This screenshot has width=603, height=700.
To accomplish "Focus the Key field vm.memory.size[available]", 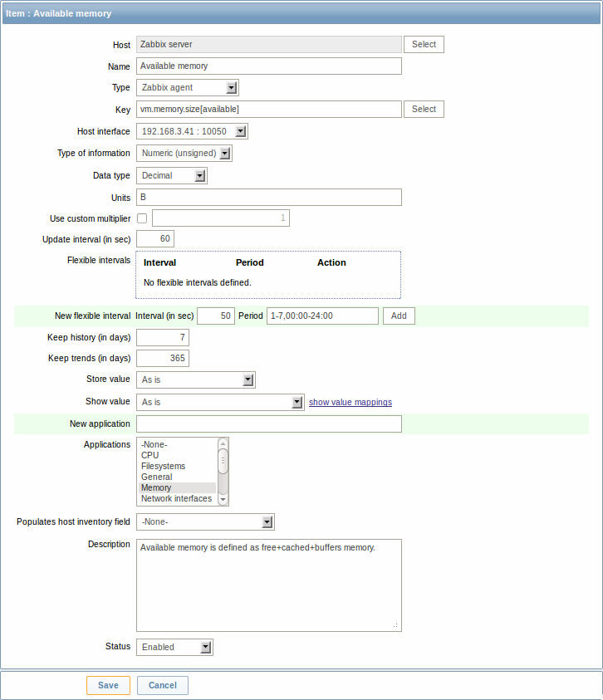I will (x=268, y=109).
